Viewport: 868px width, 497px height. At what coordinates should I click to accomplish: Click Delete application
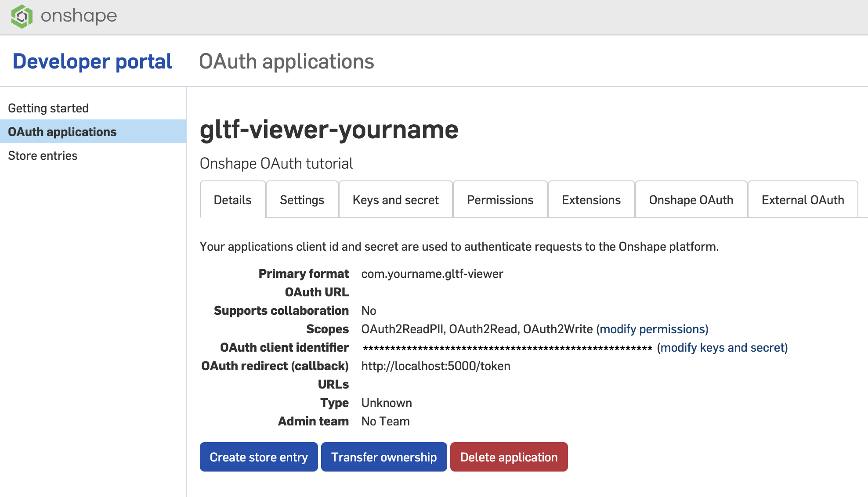(508, 457)
